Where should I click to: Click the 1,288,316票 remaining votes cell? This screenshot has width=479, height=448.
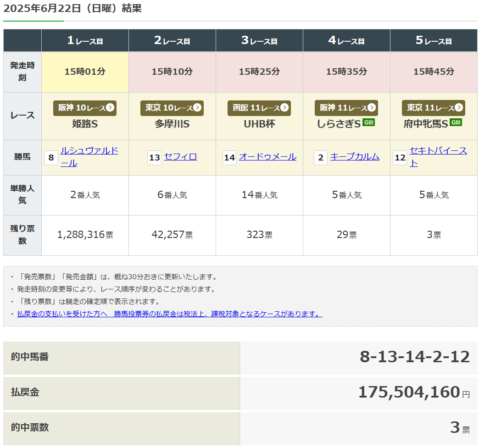pos(85,235)
